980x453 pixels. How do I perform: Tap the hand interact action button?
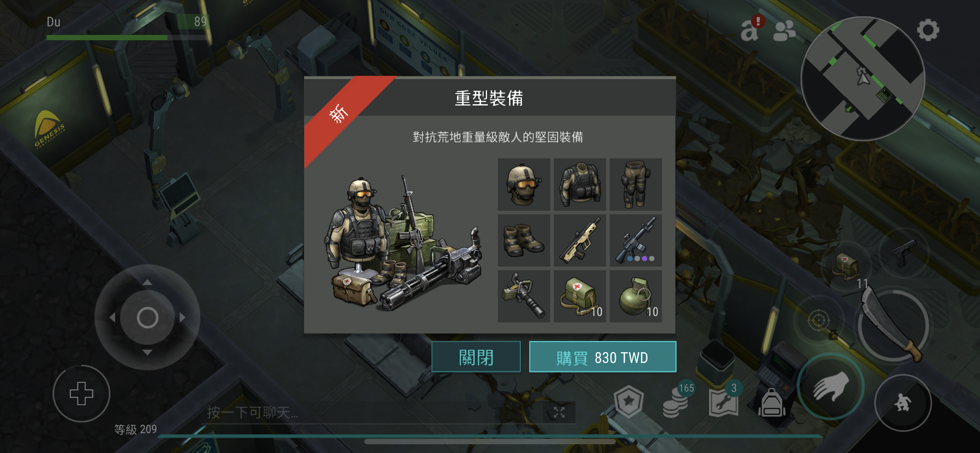point(831,386)
